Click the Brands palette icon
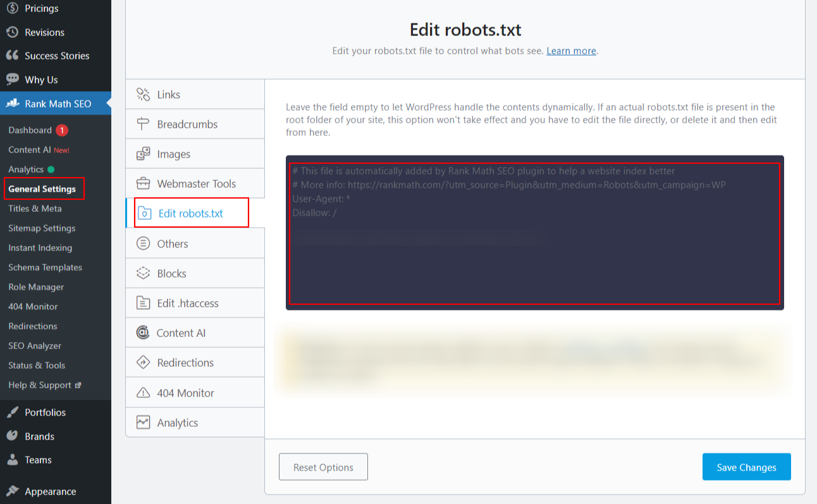 pyautogui.click(x=12, y=436)
